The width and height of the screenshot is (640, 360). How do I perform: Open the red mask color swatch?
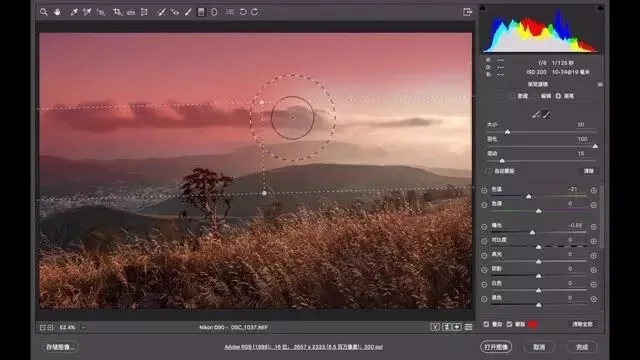click(x=533, y=324)
